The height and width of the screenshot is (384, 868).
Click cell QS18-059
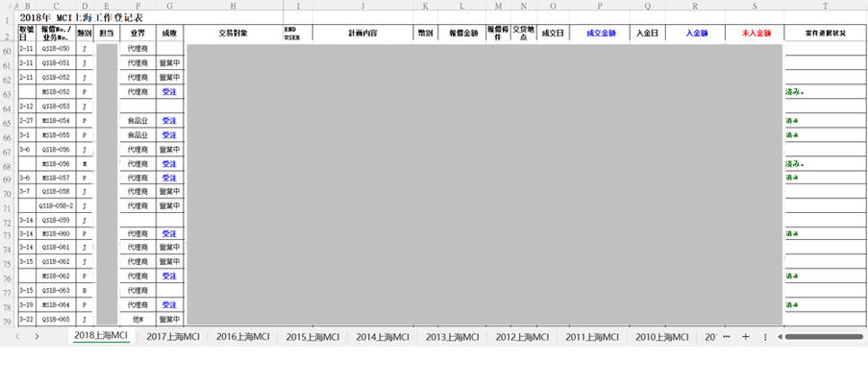tap(56, 221)
